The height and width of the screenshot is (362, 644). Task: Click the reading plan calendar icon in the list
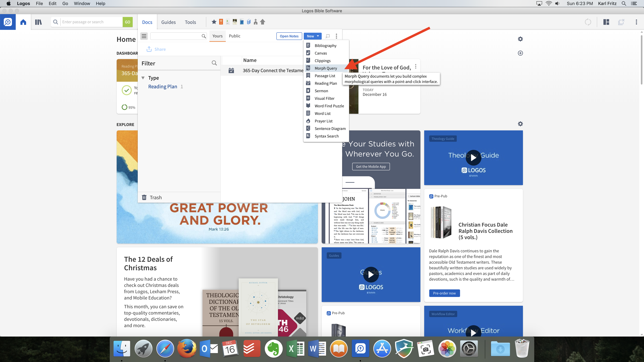click(231, 70)
